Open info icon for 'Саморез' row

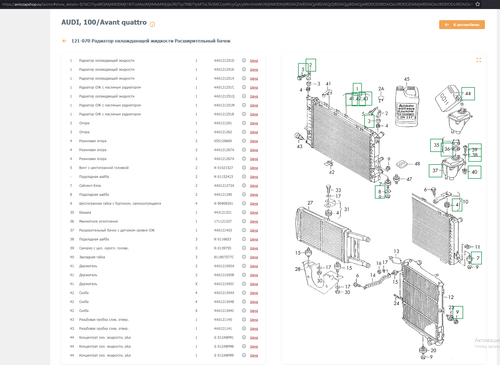(244, 248)
